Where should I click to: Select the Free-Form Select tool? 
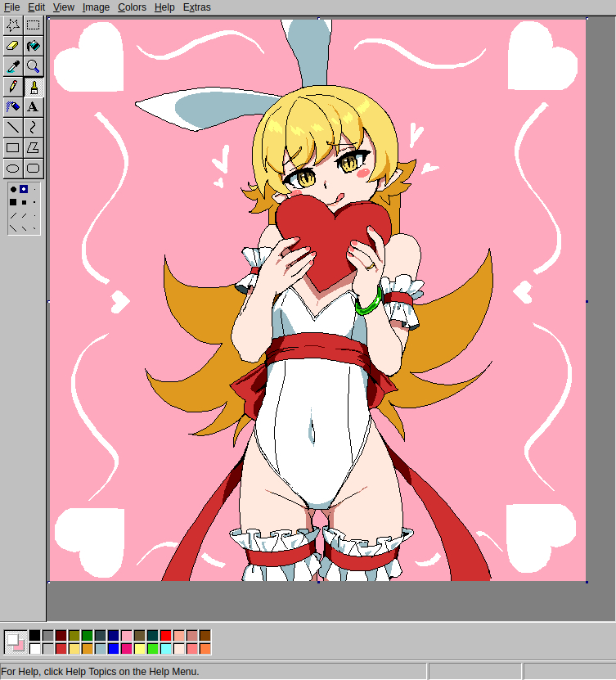tap(13, 25)
